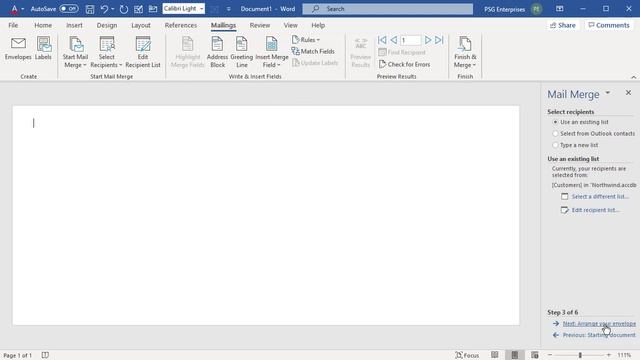This screenshot has width=640, height=360.
Task: Click the Search box
Action: pyautogui.click(x=387, y=9)
